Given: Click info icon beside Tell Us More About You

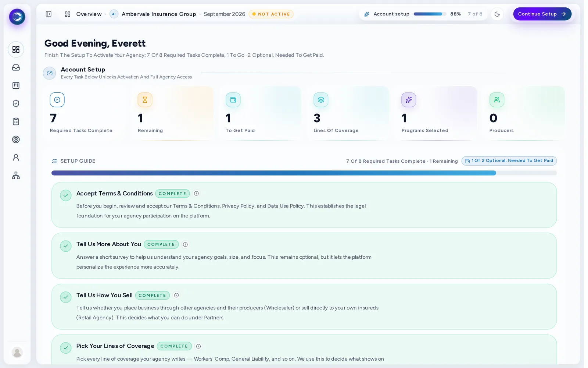Looking at the screenshot, I should [x=185, y=244].
